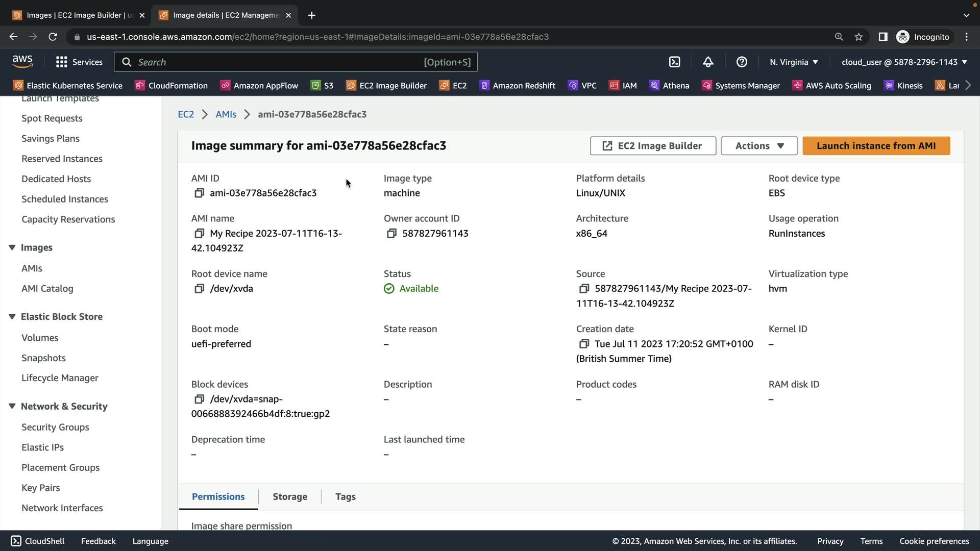Open the Services grid menu
The height and width of the screenshot is (551, 980).
(x=79, y=62)
